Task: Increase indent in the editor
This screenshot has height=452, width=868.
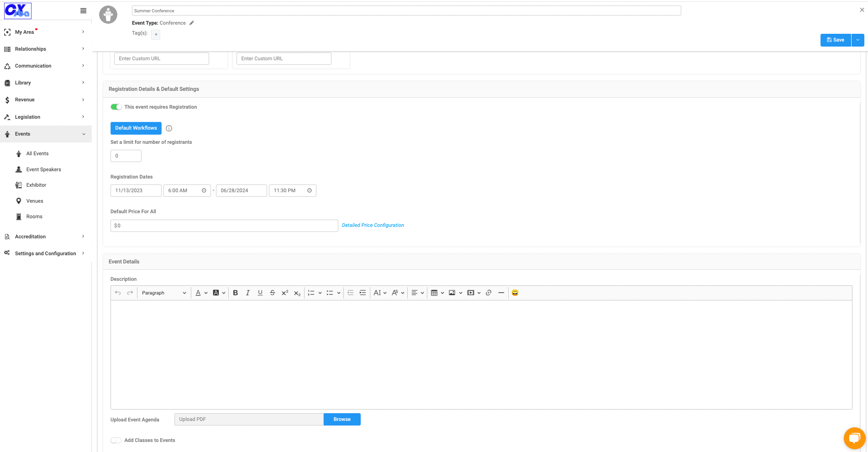Action: pos(363,293)
